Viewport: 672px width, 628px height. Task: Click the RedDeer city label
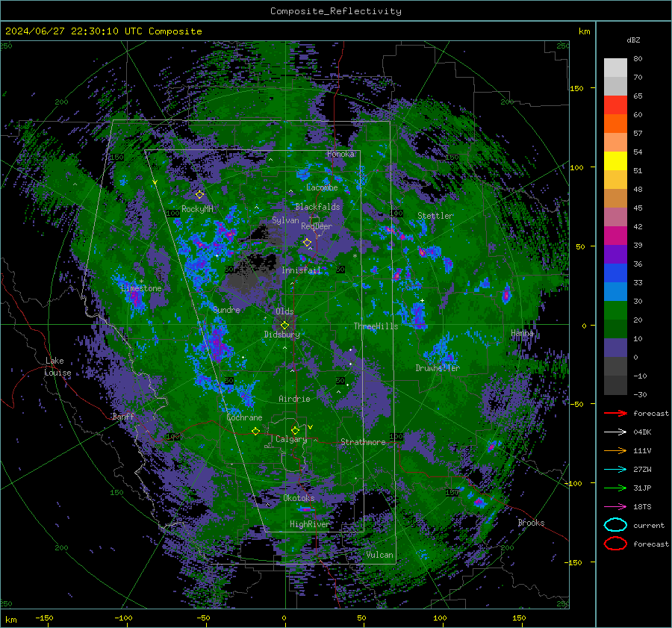317,226
